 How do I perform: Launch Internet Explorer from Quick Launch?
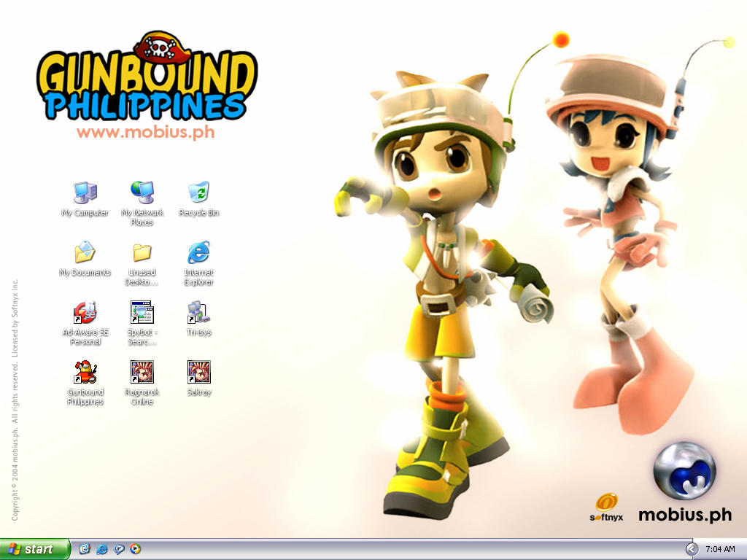(x=102, y=549)
